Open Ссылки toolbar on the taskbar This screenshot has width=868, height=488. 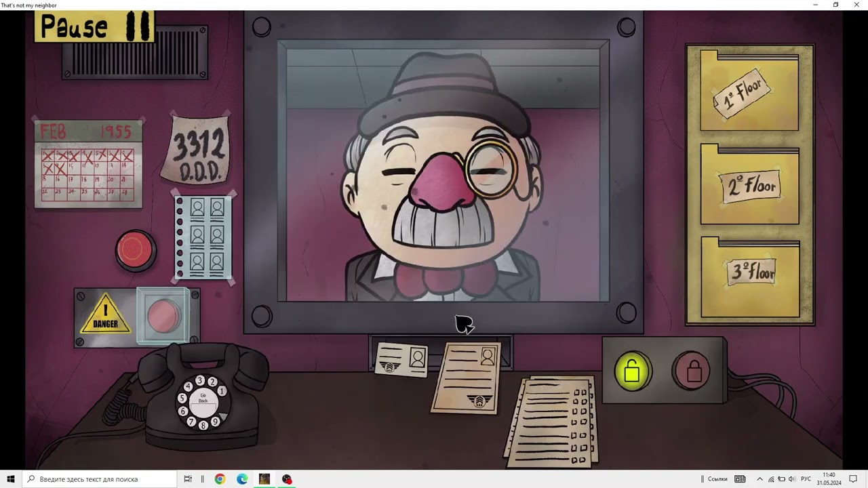(x=717, y=479)
